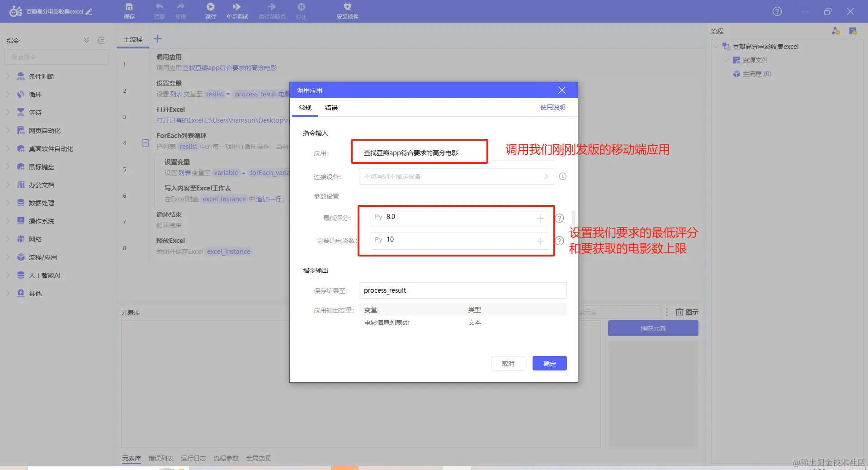
Task: Toggle the command list layout icon
Action: [101, 40]
